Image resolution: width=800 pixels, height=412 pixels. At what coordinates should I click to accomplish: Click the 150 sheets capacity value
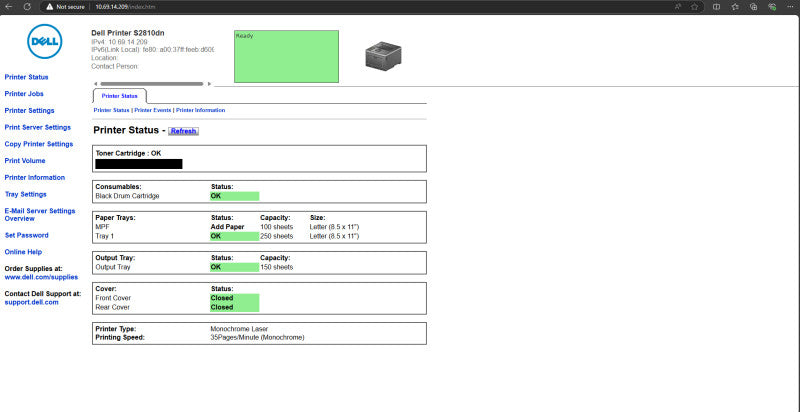click(277, 267)
